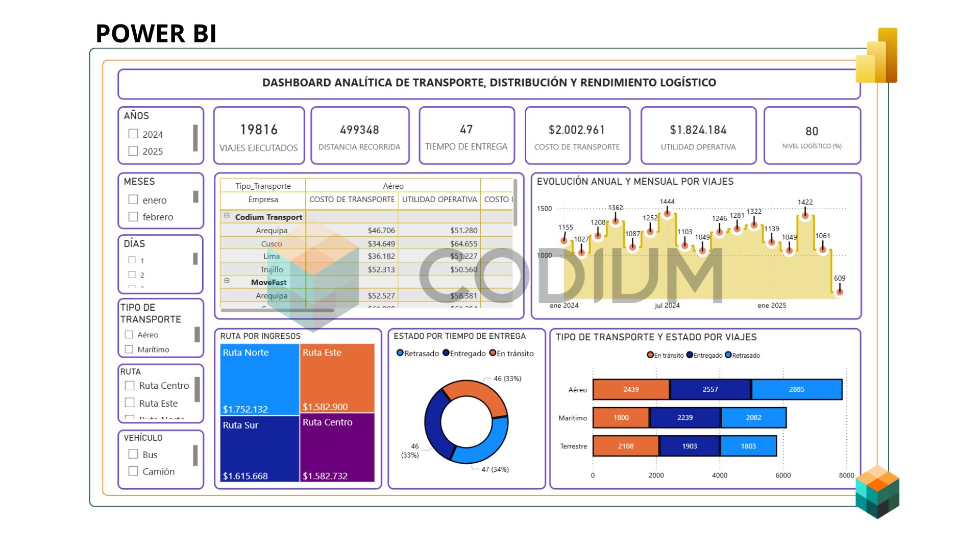Click the RUTA slicer scrollbar
This screenshot has height=551, width=980.
197,390
